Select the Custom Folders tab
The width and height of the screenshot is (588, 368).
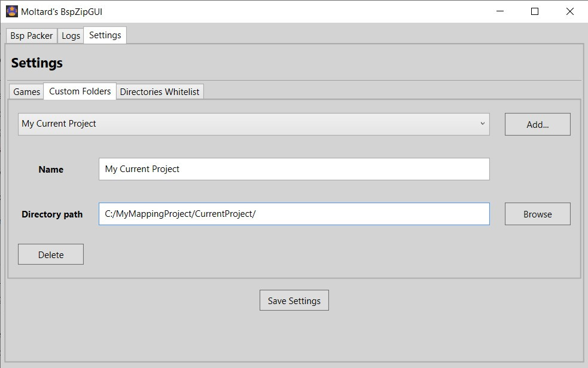coord(79,91)
